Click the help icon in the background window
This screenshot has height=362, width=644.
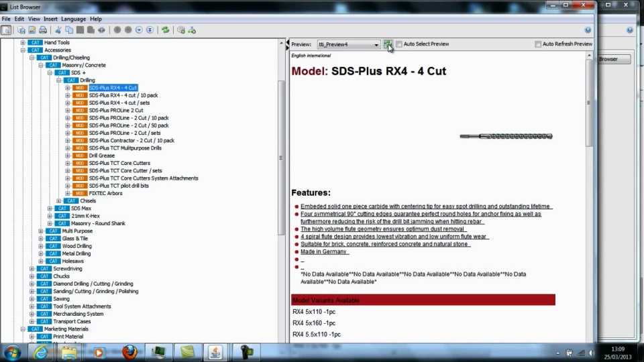coord(630,30)
